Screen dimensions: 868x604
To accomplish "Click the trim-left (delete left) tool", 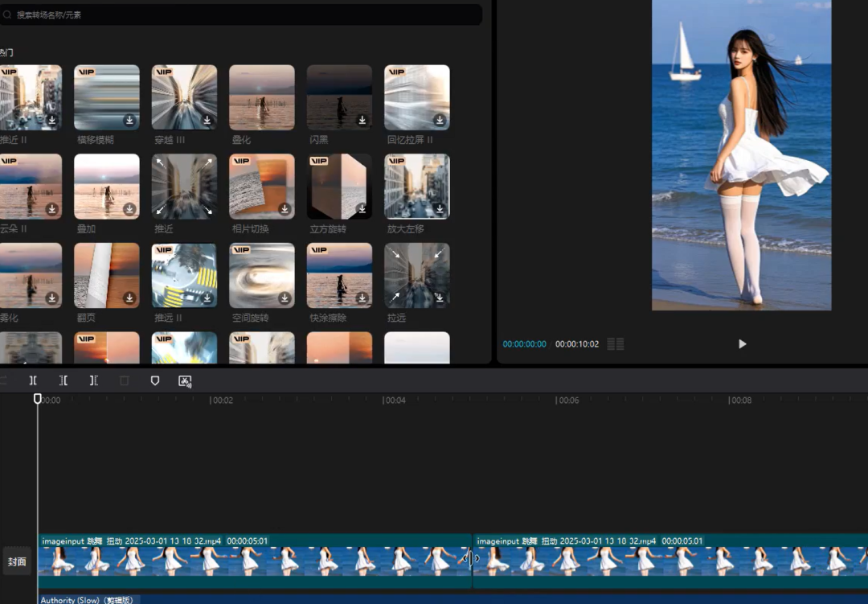I will pos(63,380).
